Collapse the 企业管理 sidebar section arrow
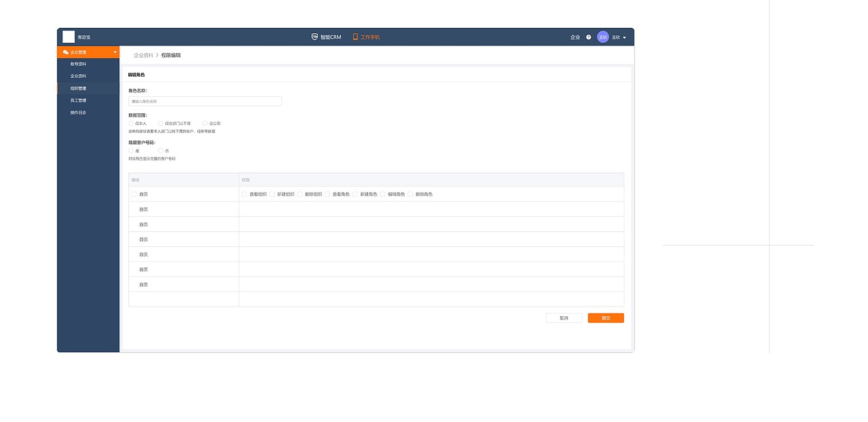Image resolution: width=868 pixels, height=422 pixels. click(x=115, y=52)
